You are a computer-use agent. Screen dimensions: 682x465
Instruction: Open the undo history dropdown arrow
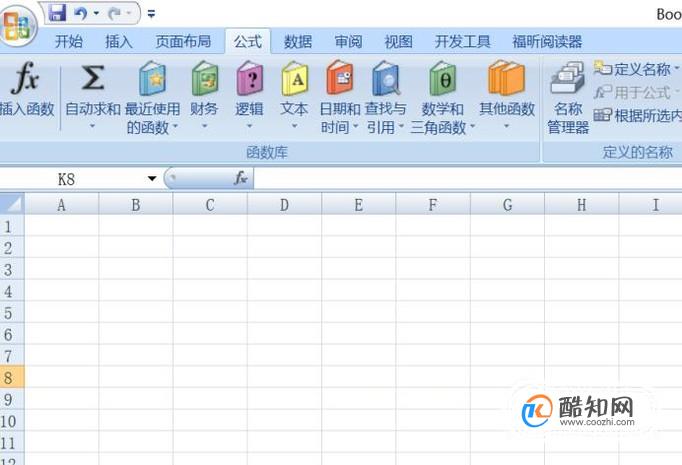click(x=96, y=13)
